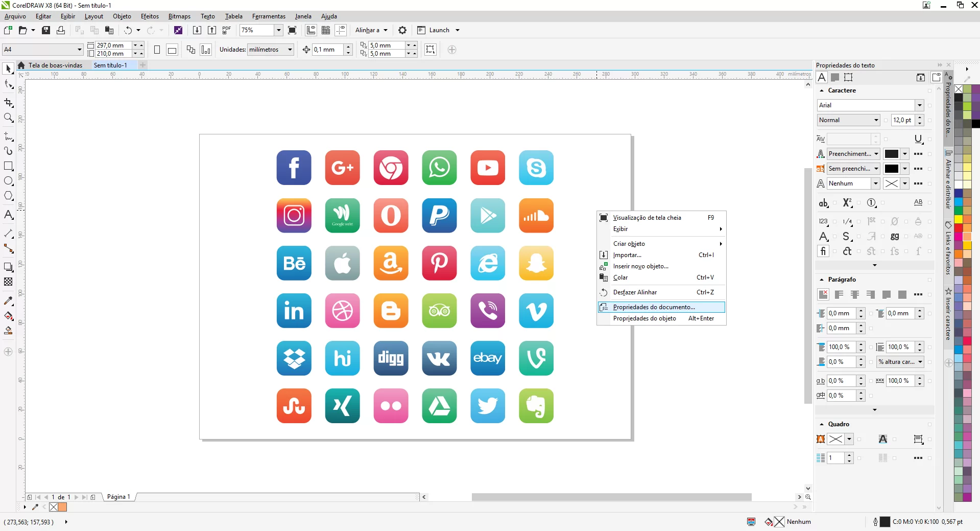Open more Parágrafo alignment settings (...)
Screen dimensions: 980x531
pos(918,294)
